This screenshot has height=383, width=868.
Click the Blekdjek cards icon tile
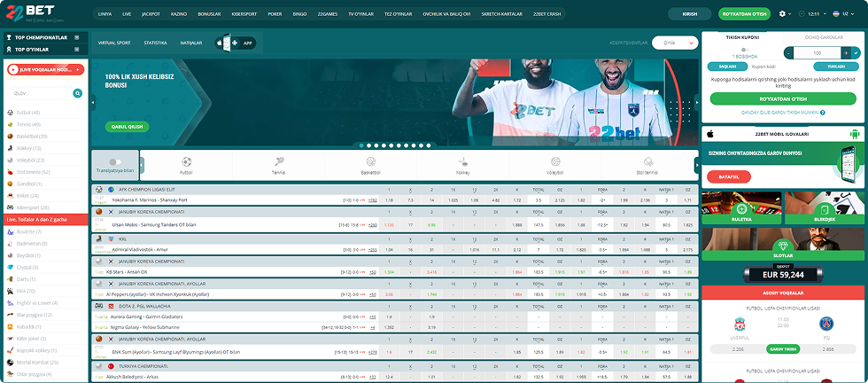point(825,209)
